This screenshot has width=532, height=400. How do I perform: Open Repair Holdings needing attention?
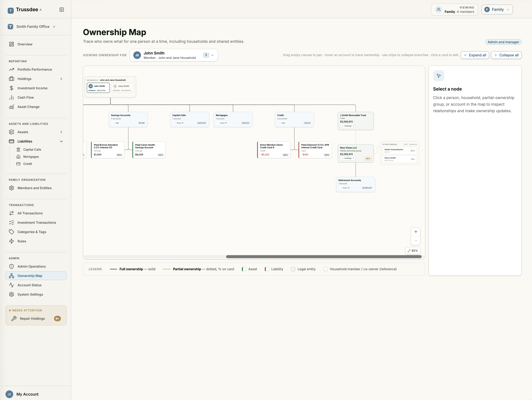36,318
